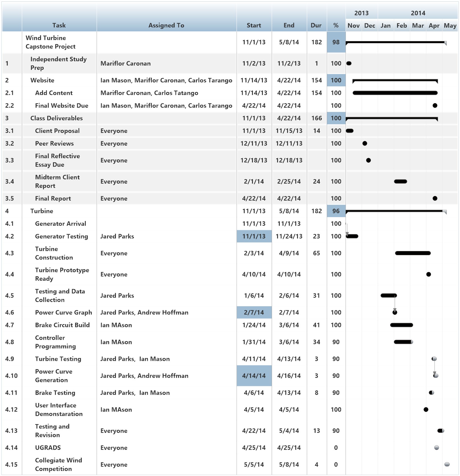Select the Turbine Prototype Ready milestone dot
460x476 pixels.
point(429,274)
